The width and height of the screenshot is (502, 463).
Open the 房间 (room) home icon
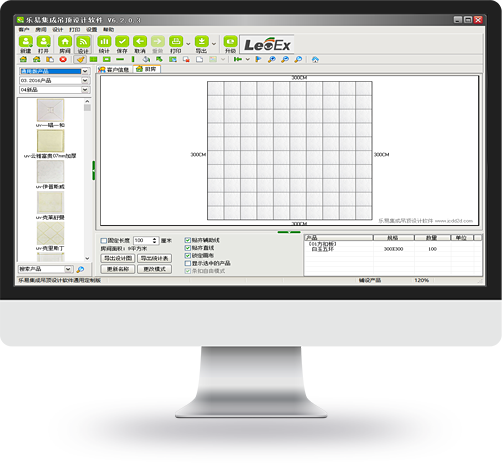pos(65,44)
